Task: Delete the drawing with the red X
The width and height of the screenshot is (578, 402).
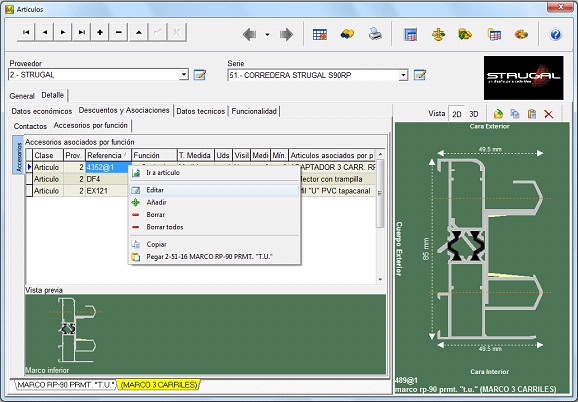Action: coord(549,114)
